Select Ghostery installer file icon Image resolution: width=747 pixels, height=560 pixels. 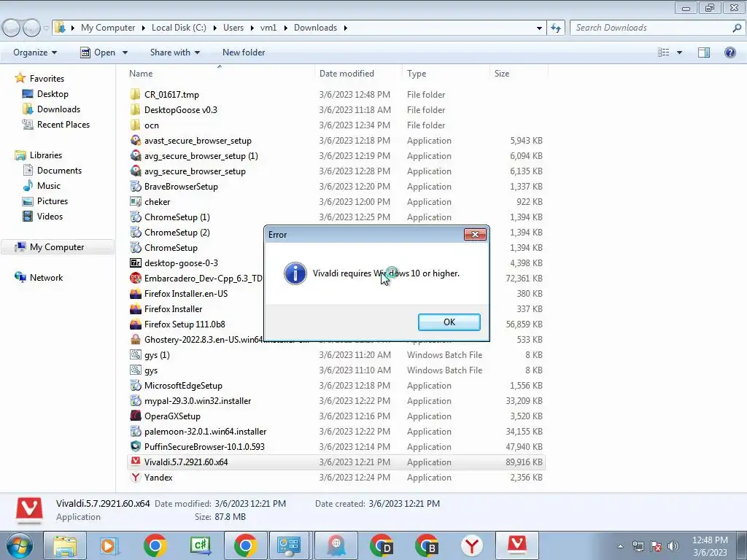[135, 340]
